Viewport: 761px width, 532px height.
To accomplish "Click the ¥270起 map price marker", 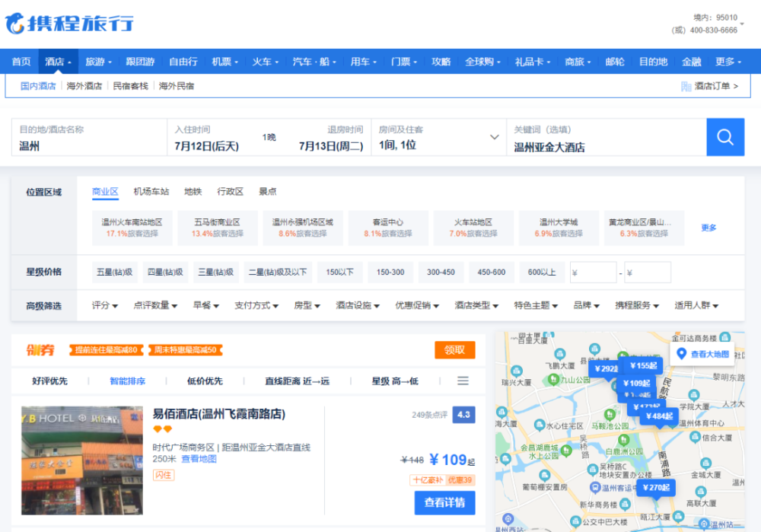I will tap(656, 487).
